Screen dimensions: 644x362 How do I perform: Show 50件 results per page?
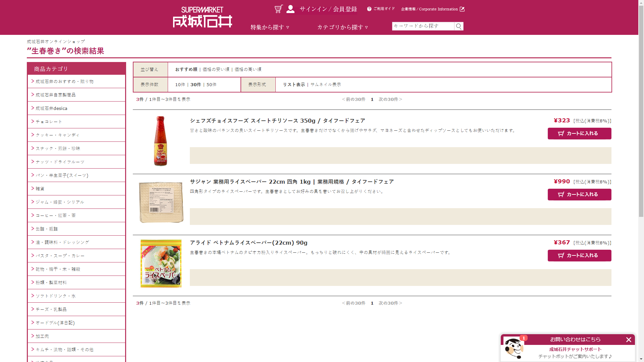211,84
